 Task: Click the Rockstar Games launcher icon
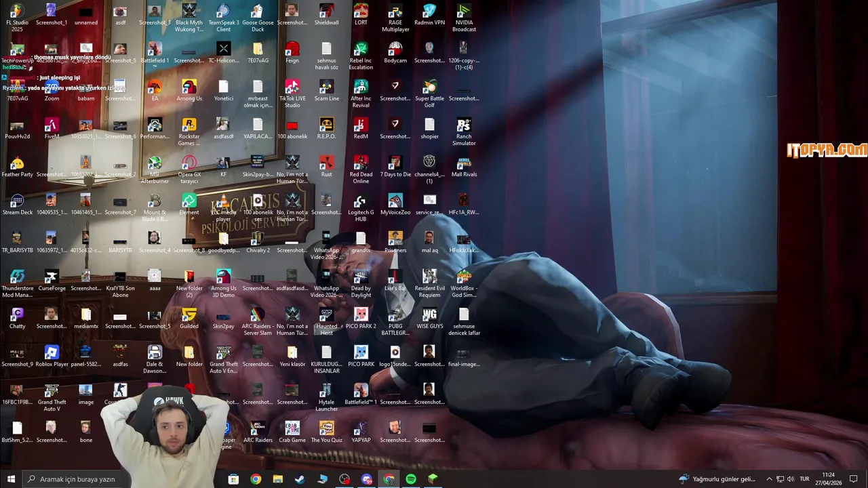[x=189, y=131]
